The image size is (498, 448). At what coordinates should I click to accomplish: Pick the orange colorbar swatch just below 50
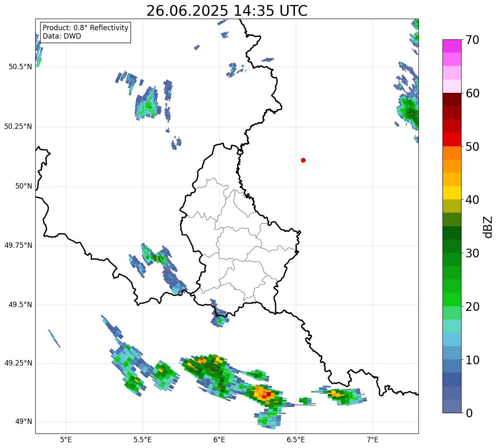point(452,153)
